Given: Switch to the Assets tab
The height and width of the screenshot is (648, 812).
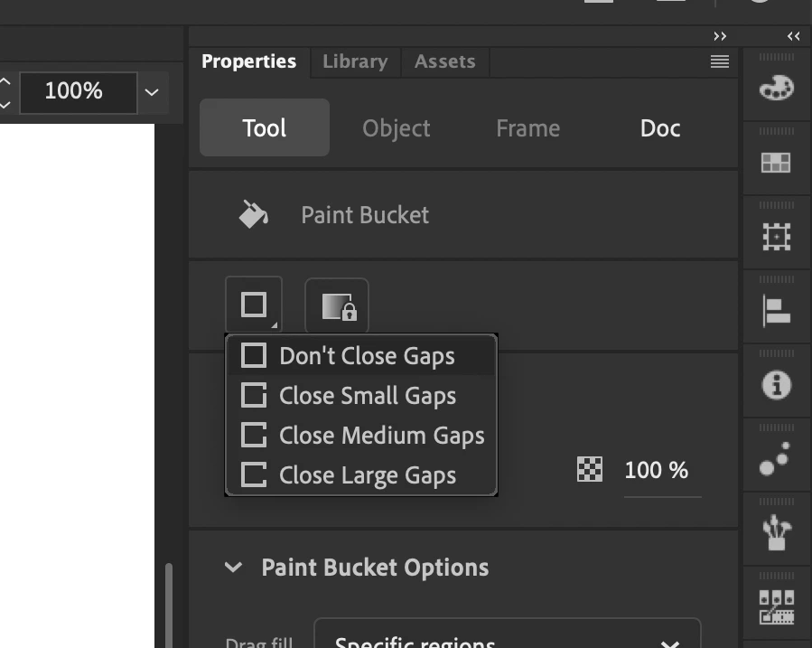Looking at the screenshot, I should [x=445, y=61].
